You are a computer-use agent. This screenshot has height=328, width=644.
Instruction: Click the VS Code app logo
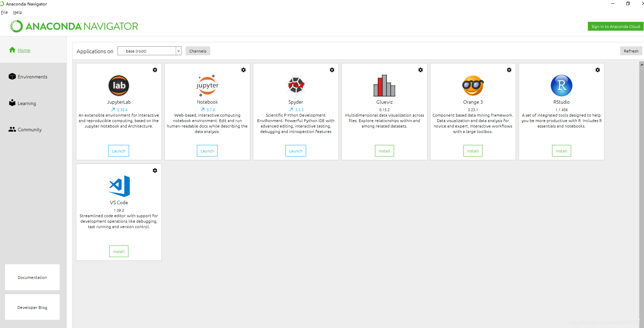coord(120,186)
